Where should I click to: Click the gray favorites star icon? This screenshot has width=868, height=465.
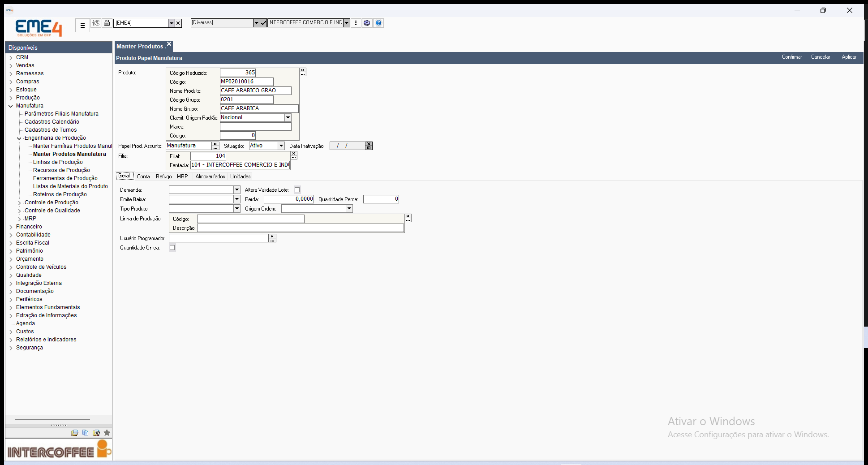[107, 433]
